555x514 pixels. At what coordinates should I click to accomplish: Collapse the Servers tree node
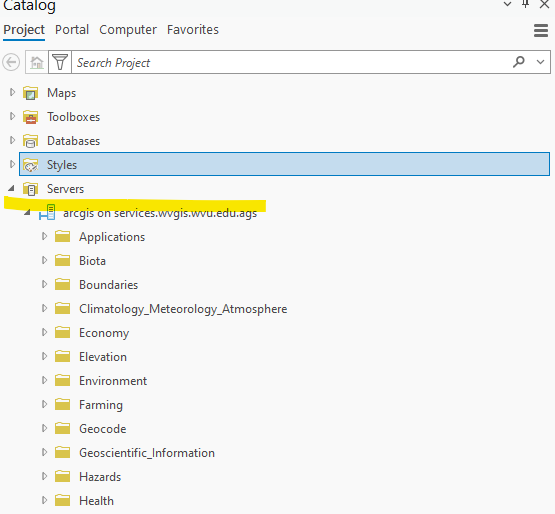coord(11,188)
